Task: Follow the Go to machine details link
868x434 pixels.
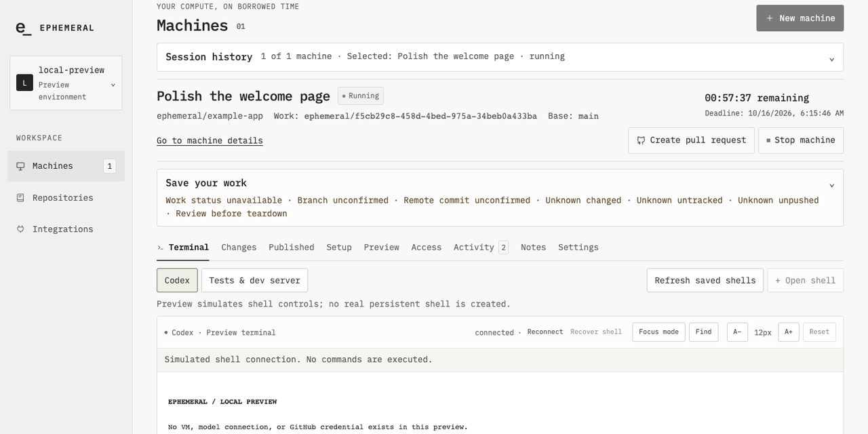Action: tap(210, 140)
